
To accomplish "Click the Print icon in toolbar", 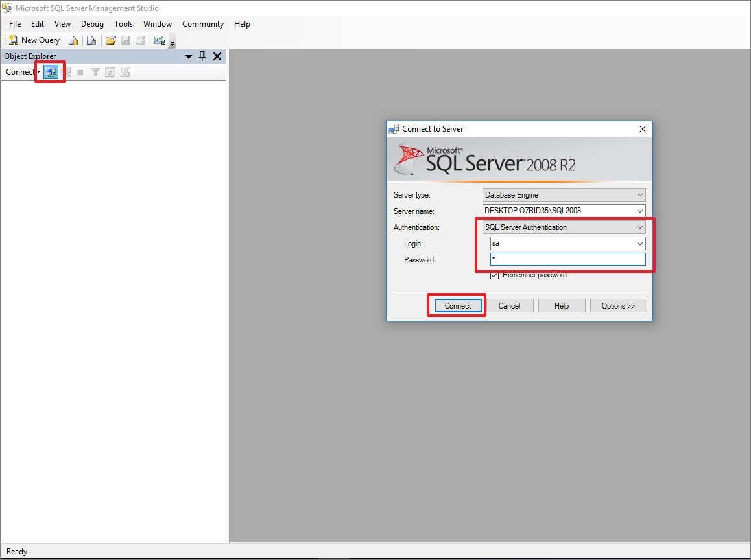I will (140, 40).
